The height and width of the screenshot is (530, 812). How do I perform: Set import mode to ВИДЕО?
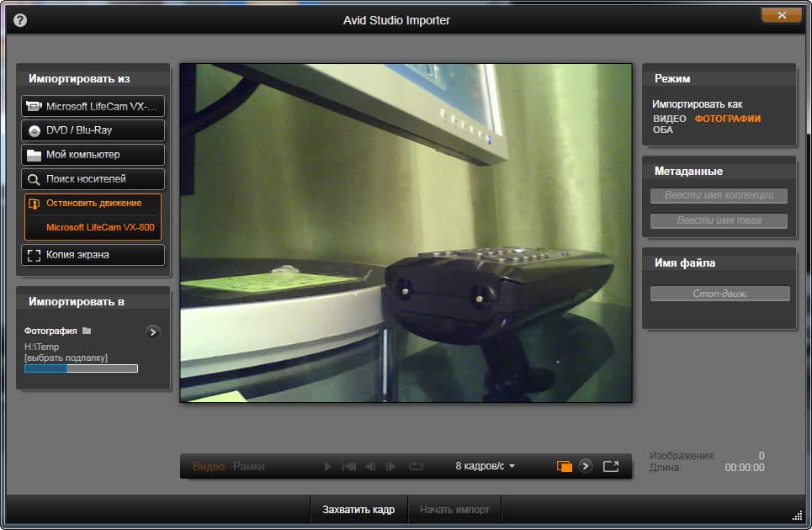tap(669, 119)
